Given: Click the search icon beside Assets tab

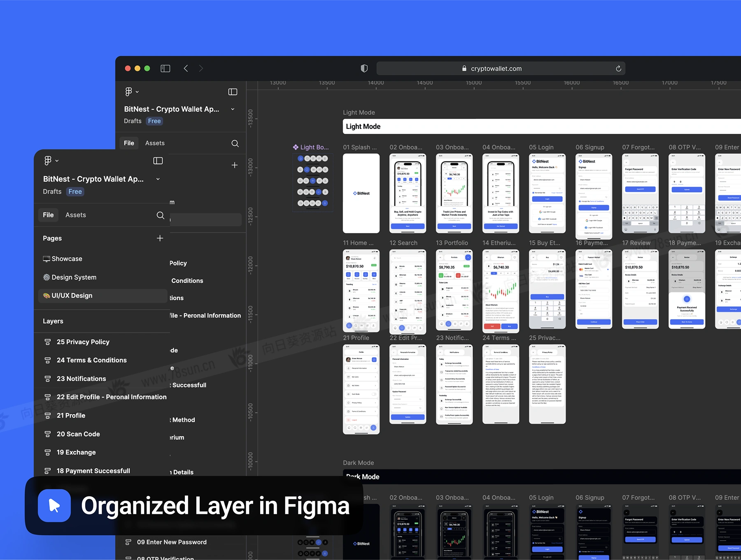Looking at the screenshot, I should point(161,215).
